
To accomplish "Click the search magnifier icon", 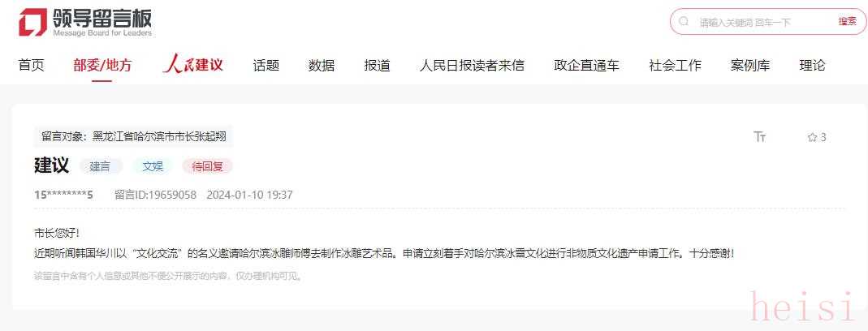I will 684,22.
